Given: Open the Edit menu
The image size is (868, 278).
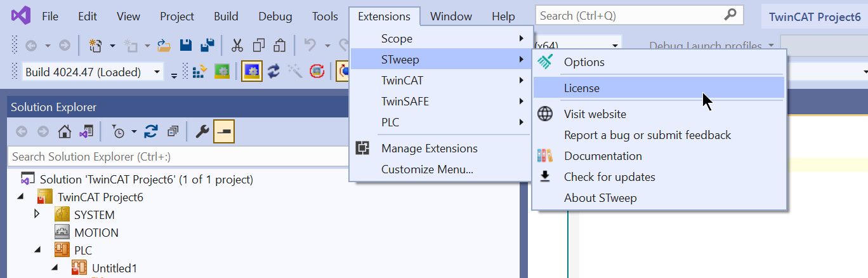Looking at the screenshot, I should click(x=88, y=17).
